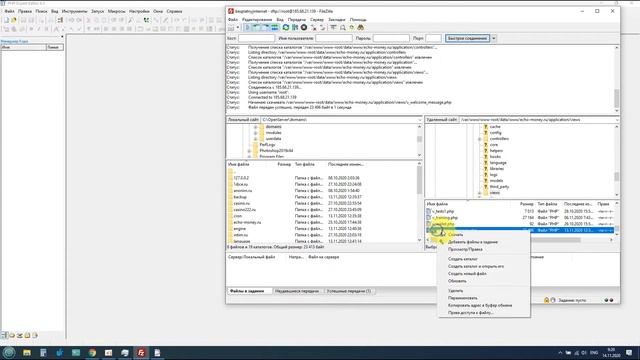Click the Хост input field
Viewport: 640px width, 360px height.
pyautogui.click(x=256, y=38)
